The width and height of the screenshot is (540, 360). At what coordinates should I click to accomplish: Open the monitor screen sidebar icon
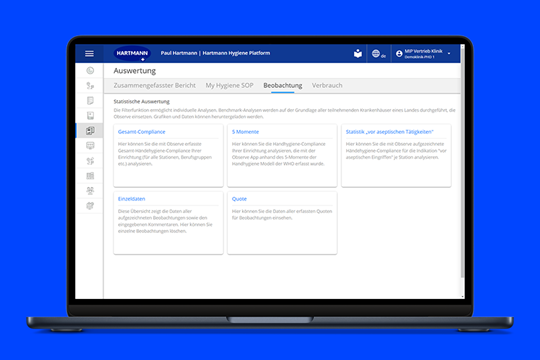pyautogui.click(x=90, y=146)
